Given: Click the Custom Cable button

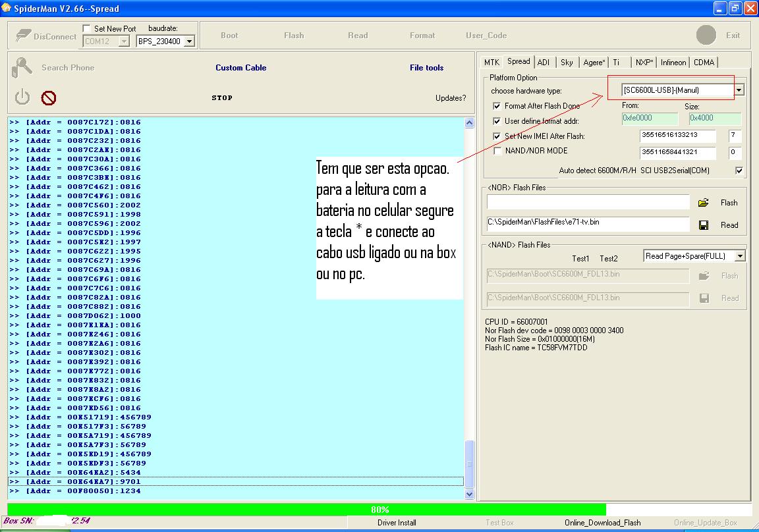Looking at the screenshot, I should pos(241,68).
